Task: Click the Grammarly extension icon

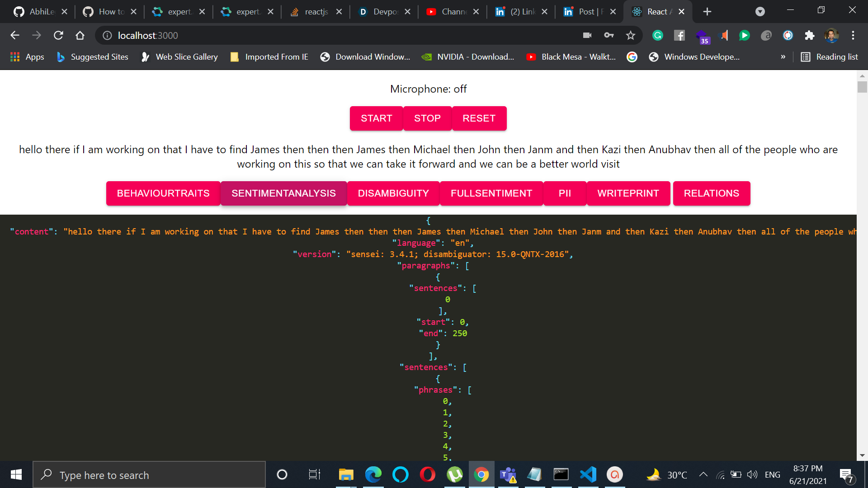Action: click(658, 35)
